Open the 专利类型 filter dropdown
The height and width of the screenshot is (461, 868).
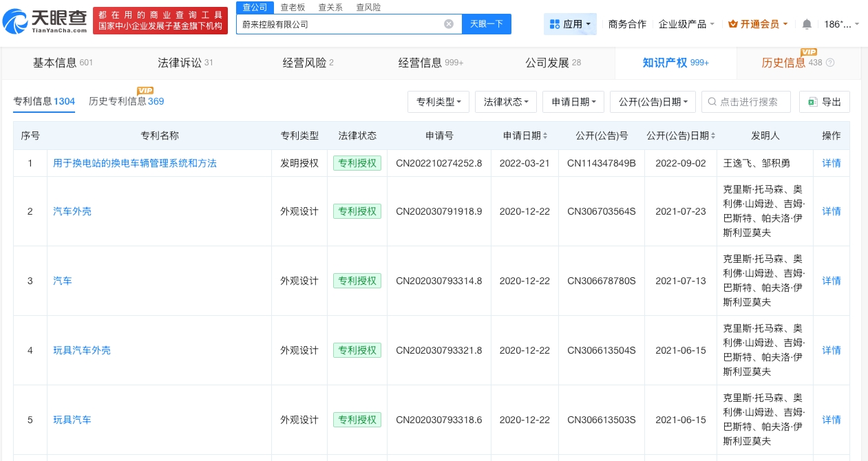click(x=438, y=102)
